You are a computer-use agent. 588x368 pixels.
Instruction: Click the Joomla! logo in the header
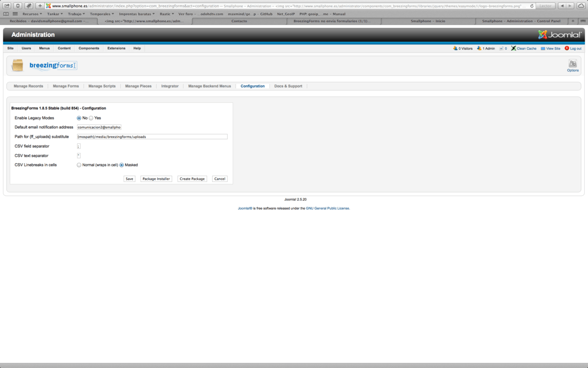(x=560, y=35)
